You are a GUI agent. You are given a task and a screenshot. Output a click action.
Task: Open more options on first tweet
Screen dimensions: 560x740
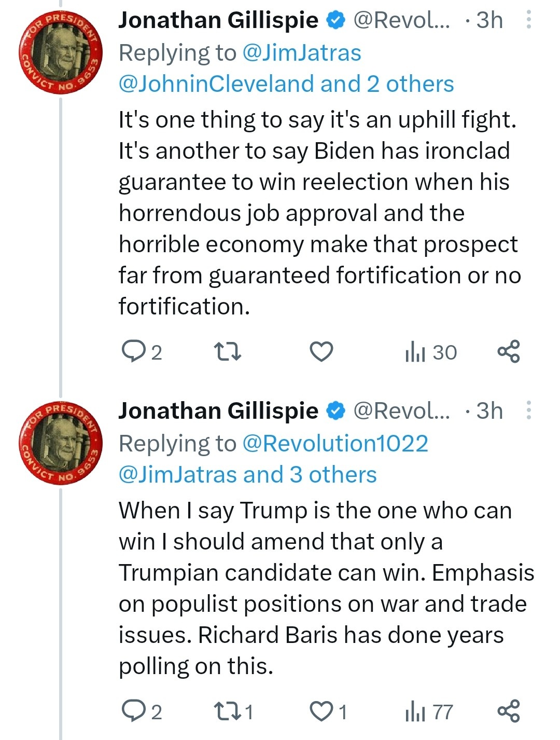pos(528,20)
